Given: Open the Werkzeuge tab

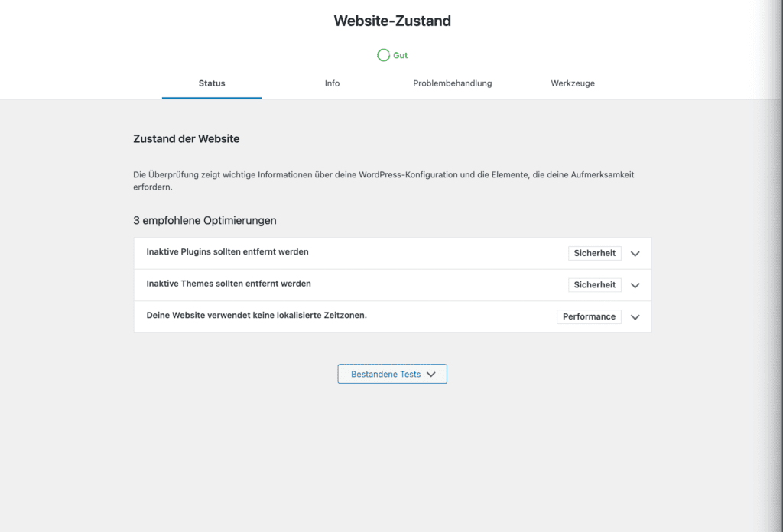Looking at the screenshot, I should coord(573,83).
